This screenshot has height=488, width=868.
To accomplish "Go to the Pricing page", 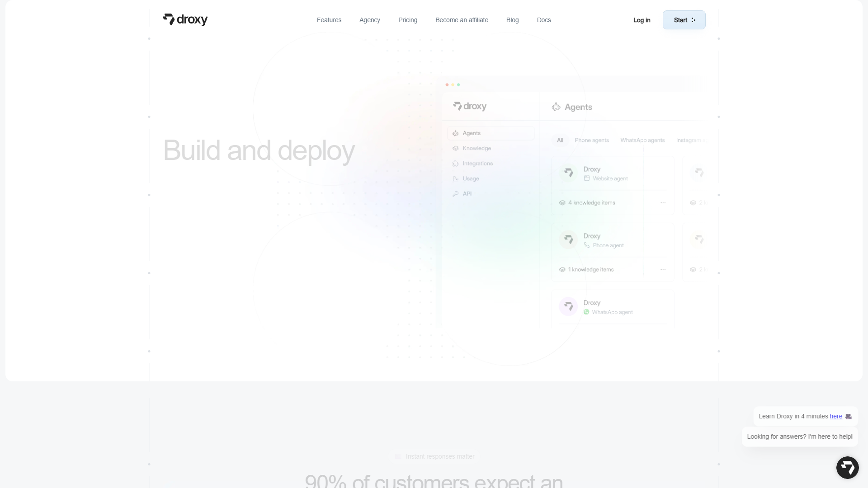I will tap(408, 20).
